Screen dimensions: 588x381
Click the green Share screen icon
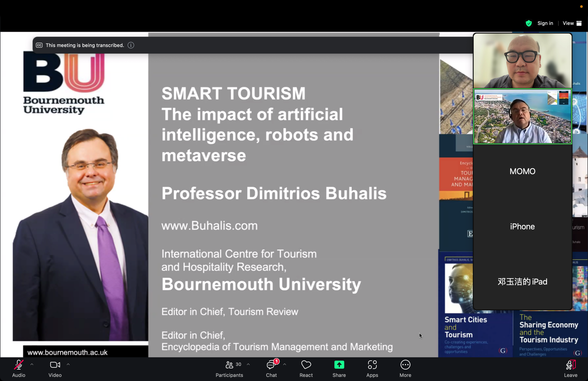point(339,365)
